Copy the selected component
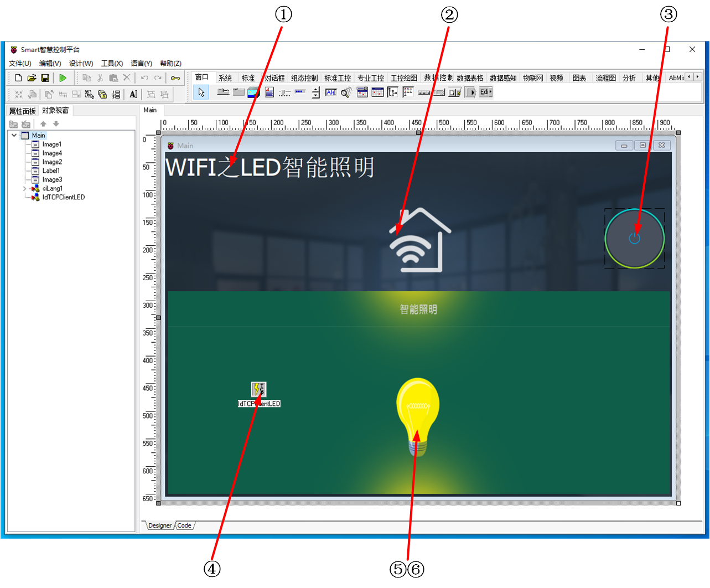The image size is (710, 588). [87, 78]
